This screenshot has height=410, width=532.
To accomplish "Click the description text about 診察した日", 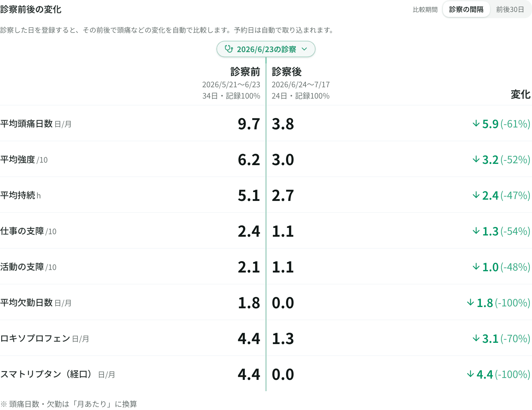I will [168, 30].
